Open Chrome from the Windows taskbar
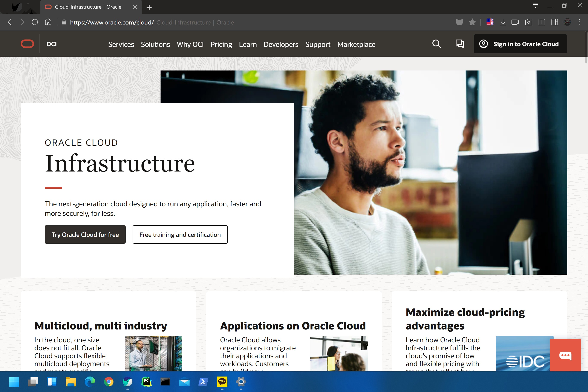The width and height of the screenshot is (588, 392). pyautogui.click(x=109, y=382)
